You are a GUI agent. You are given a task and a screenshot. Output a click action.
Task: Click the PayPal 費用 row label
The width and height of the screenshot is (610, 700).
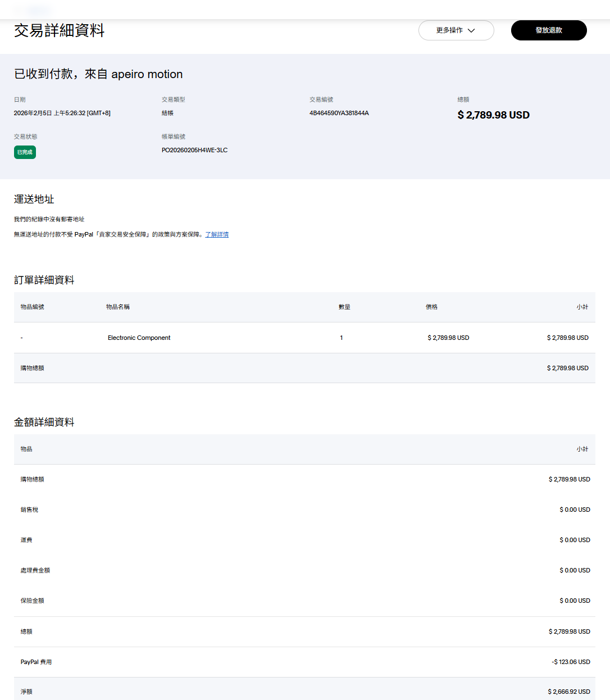point(36,662)
